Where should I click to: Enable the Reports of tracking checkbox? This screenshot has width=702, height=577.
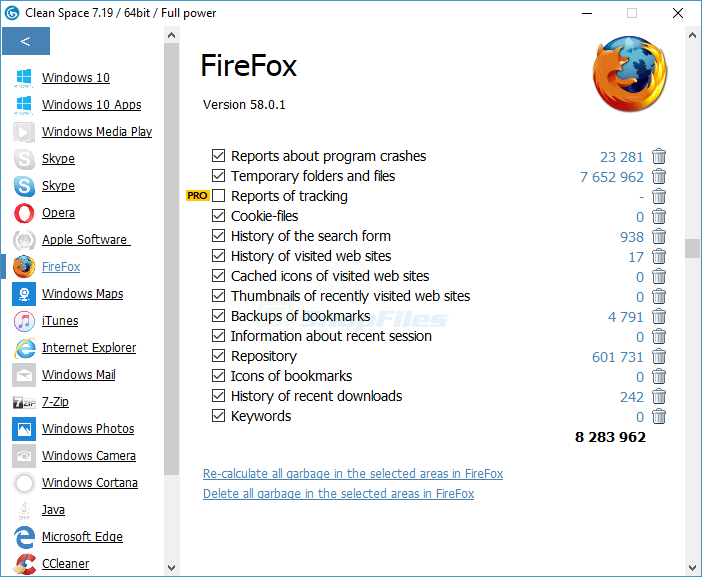pyautogui.click(x=218, y=196)
